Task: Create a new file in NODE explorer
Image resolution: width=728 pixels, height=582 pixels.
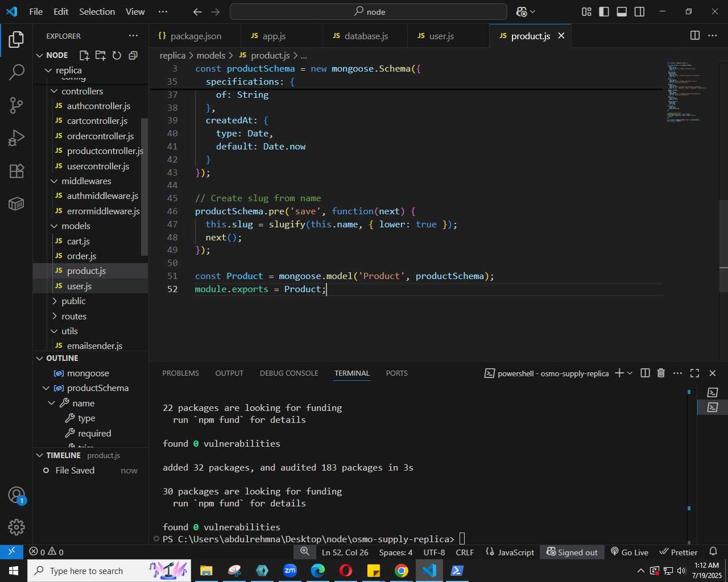Action: pyautogui.click(x=84, y=55)
